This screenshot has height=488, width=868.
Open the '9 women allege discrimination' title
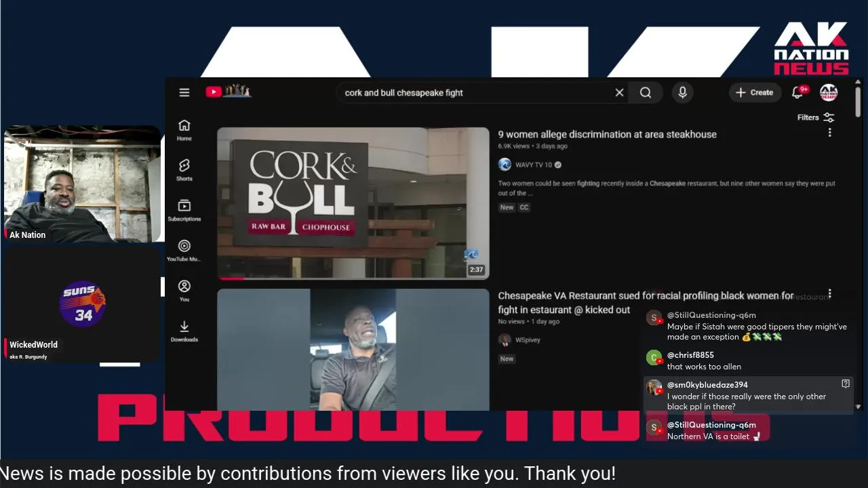pyautogui.click(x=607, y=134)
